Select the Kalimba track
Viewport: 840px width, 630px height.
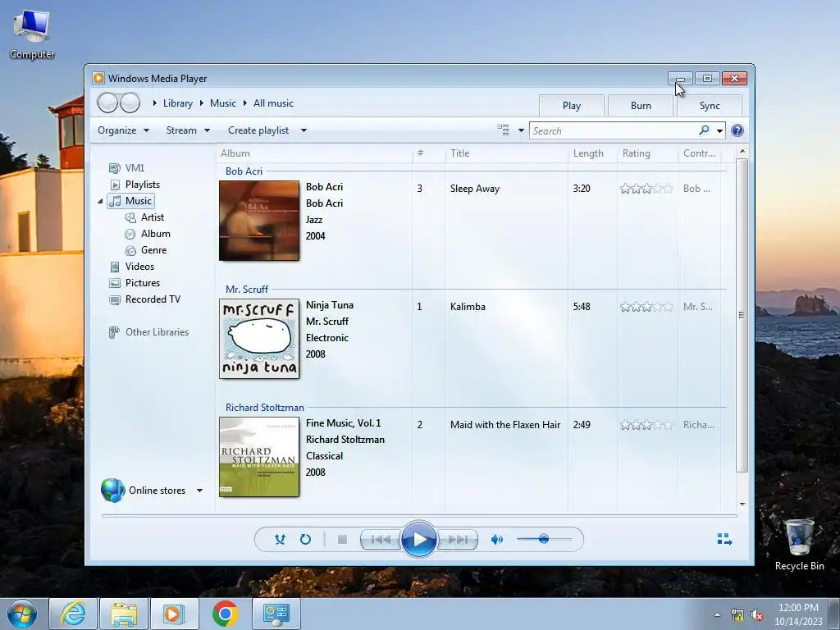tap(468, 307)
